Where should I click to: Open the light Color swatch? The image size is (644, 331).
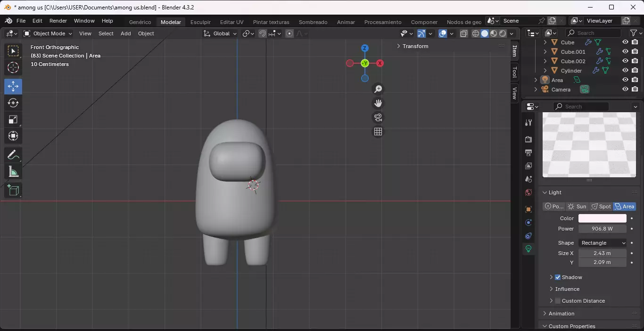(603, 218)
